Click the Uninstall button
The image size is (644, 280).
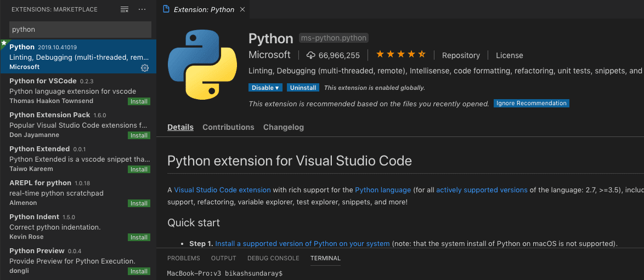coord(303,88)
